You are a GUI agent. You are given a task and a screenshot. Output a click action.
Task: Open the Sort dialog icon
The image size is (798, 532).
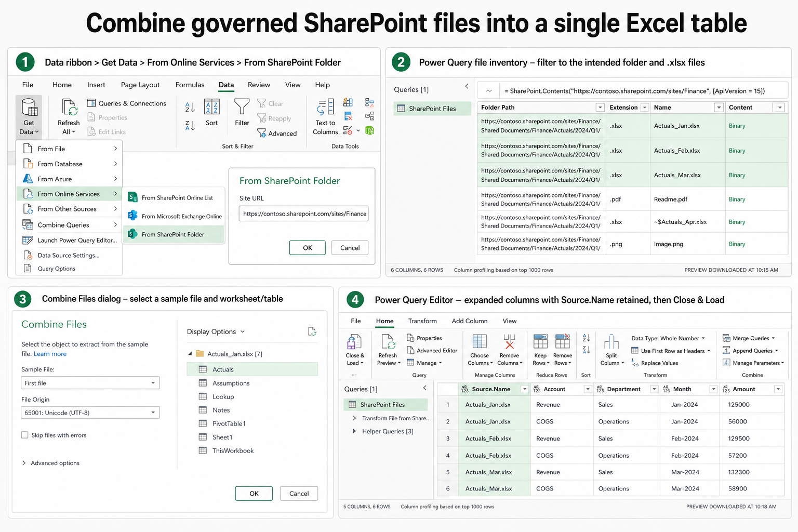tap(212, 107)
